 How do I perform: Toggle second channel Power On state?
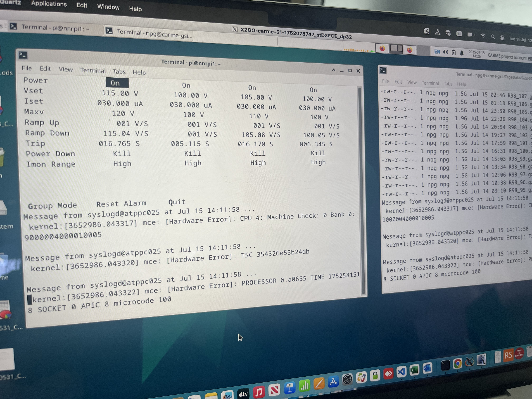click(x=186, y=85)
